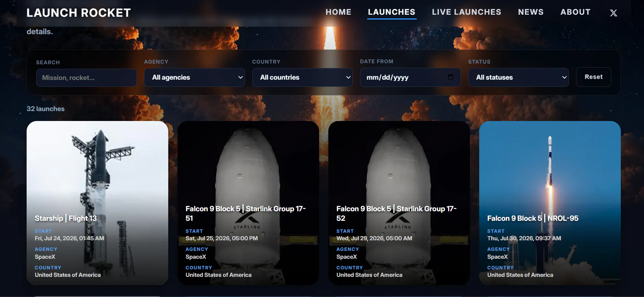
Task: Click the LAUNCH ROCKET logo
Action: 79,13
